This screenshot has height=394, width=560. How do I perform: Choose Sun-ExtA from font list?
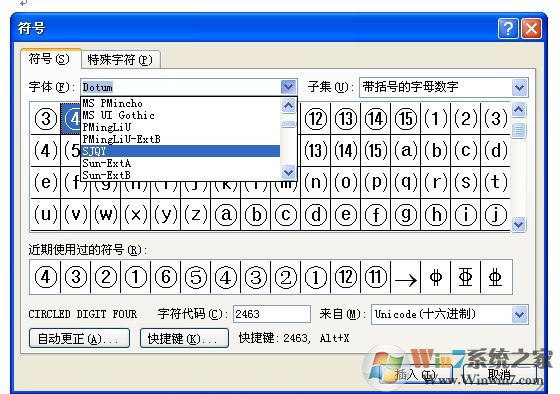pos(180,163)
